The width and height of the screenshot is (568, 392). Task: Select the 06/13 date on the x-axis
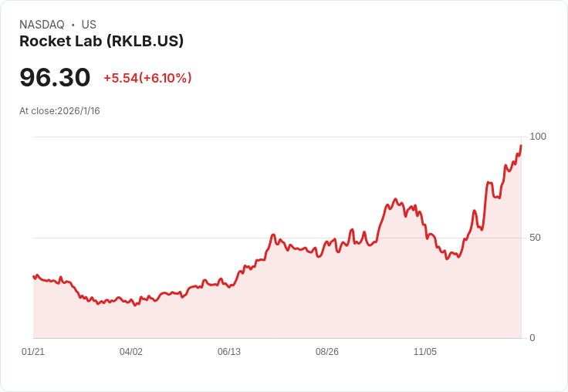pos(229,352)
